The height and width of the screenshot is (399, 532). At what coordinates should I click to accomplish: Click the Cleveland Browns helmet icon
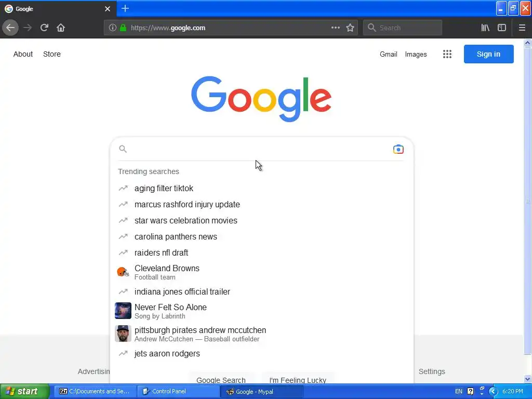coord(123,272)
